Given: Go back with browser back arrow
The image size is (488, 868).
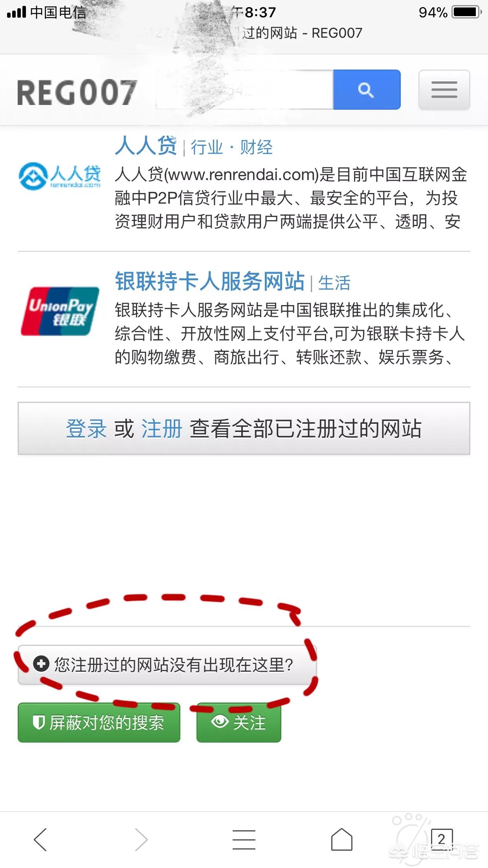Looking at the screenshot, I should click(x=40, y=839).
